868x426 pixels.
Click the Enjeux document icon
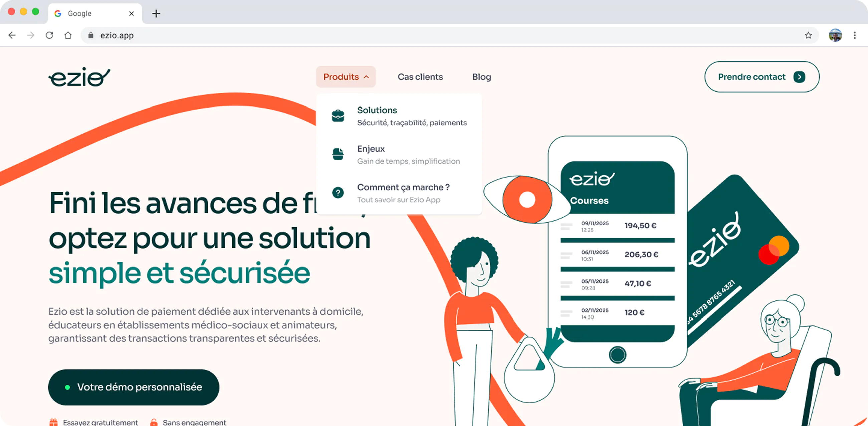point(338,154)
